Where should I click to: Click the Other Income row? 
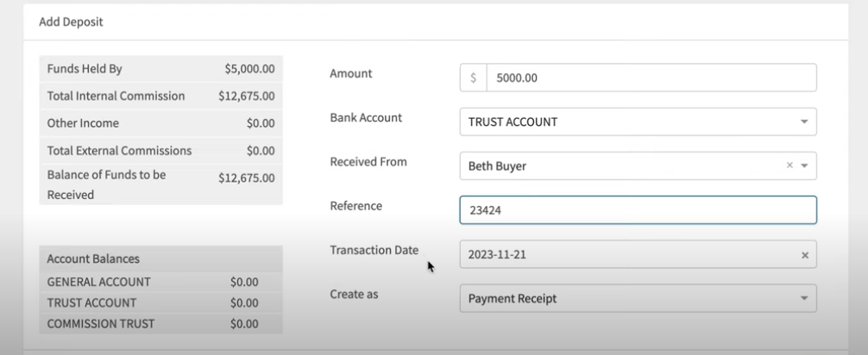(161, 123)
